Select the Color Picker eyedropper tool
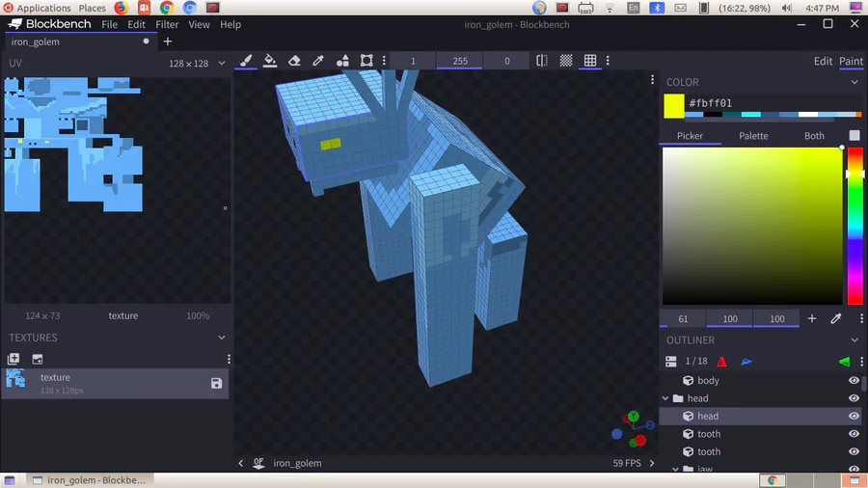The height and width of the screenshot is (488, 868). 318,61
